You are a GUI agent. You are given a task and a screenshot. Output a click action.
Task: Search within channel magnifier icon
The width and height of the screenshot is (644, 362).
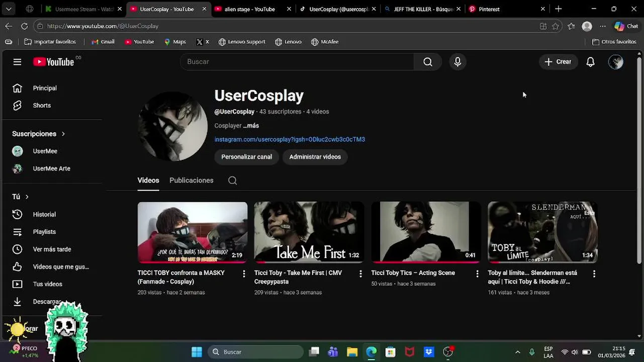(x=232, y=180)
